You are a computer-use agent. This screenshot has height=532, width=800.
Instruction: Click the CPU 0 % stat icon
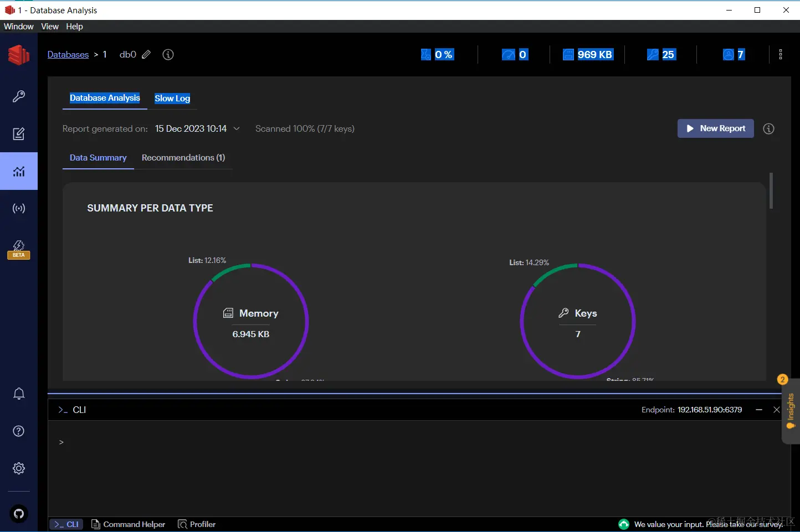click(x=426, y=54)
